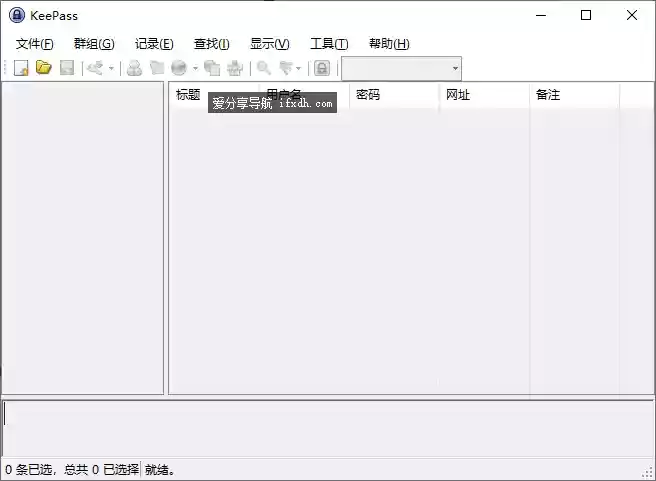The height and width of the screenshot is (481, 656).
Task: Expand the dropdown arrow beside Open URL
Action: (x=195, y=69)
